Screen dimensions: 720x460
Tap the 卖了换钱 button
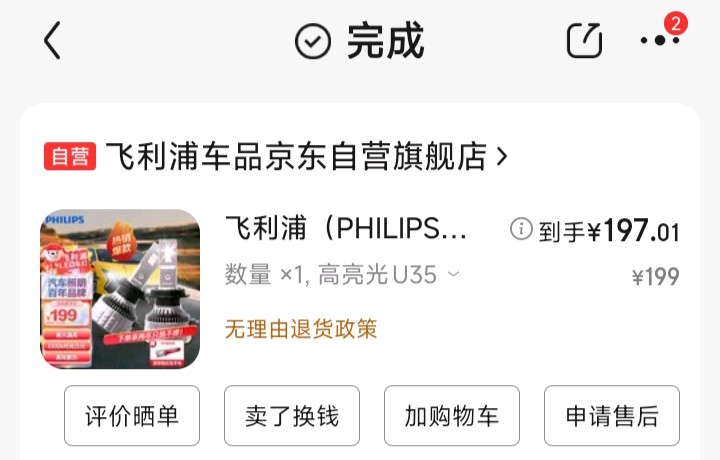point(292,415)
